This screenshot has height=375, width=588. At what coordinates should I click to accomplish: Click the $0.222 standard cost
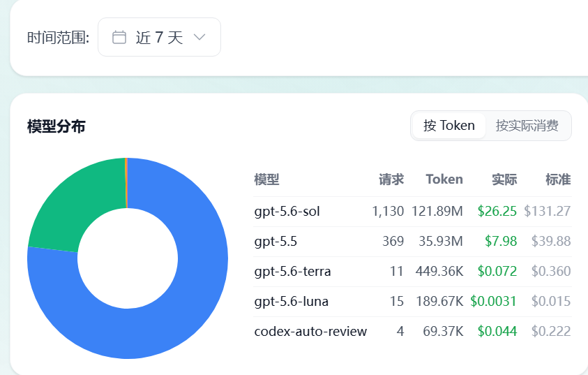coord(551,332)
